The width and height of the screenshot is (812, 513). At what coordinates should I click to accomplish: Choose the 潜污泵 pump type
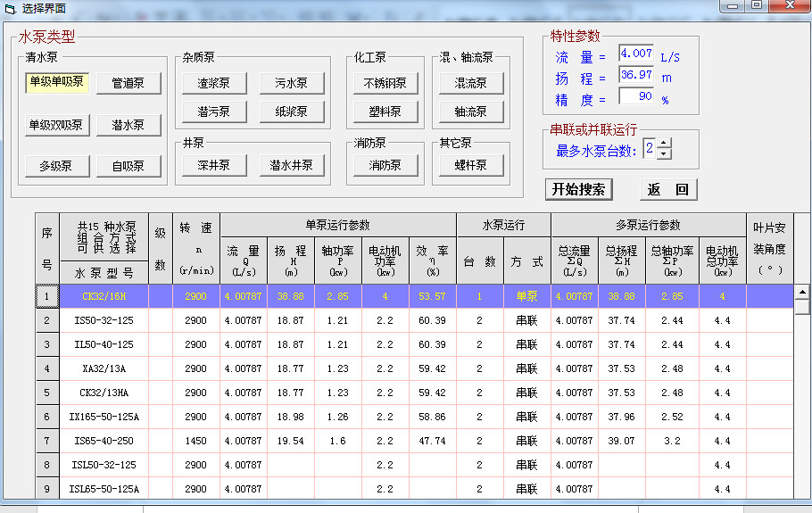click(x=214, y=112)
